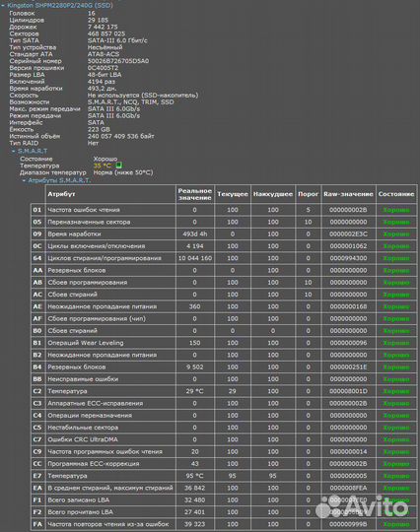420x532 pixels.
Task: Click raw value 000000251E
Action: [x=348, y=366]
